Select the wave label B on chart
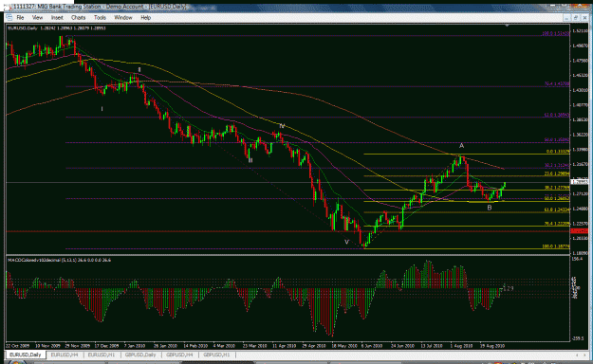593x364 pixels. click(490, 208)
